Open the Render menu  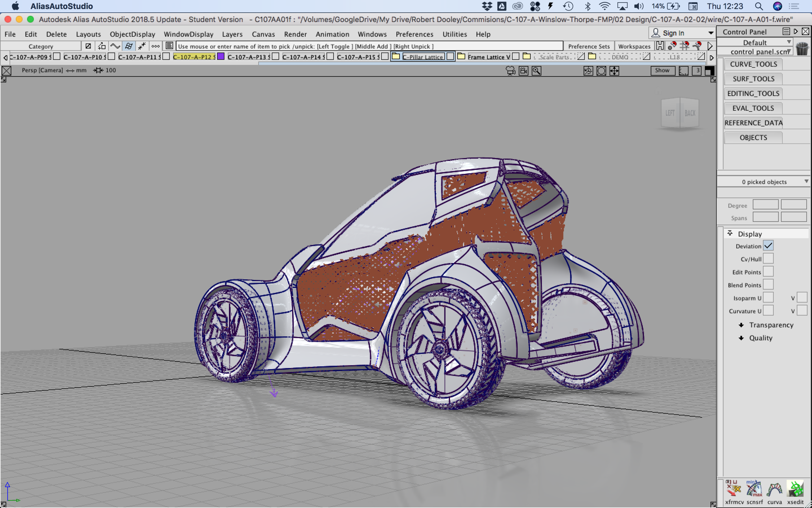click(295, 34)
